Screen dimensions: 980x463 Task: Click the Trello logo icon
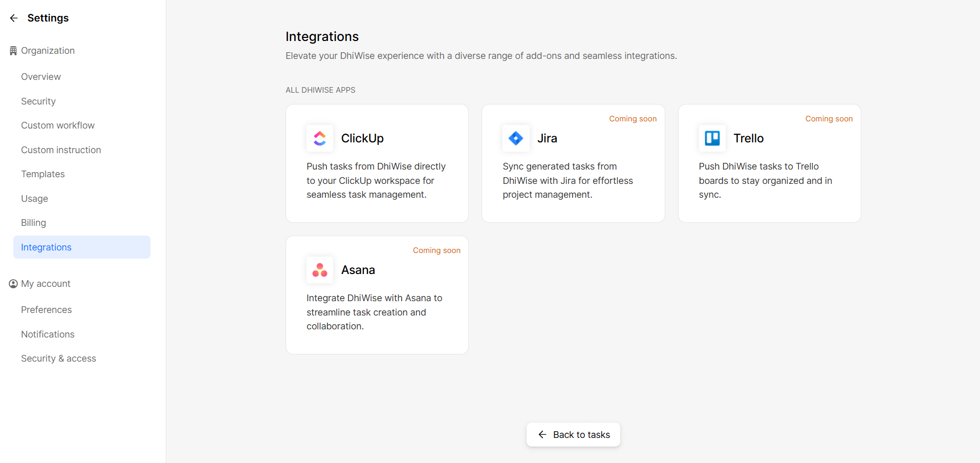point(712,138)
